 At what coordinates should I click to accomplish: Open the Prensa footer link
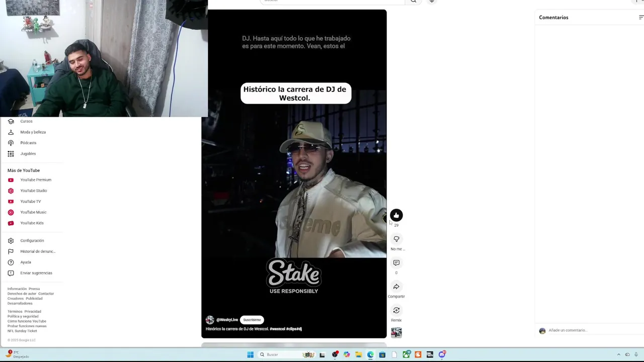34,289
